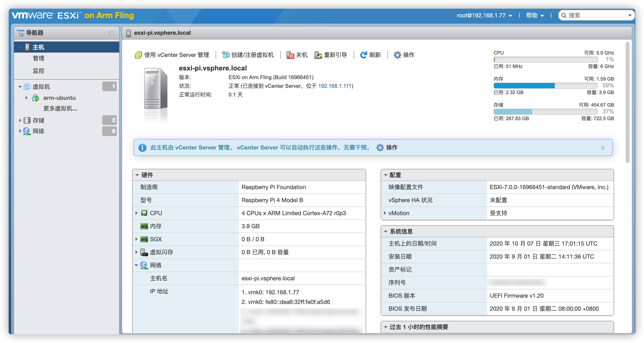Click the virtual flash (虚拟闪存) icon
644x343 pixels.
coord(144,252)
